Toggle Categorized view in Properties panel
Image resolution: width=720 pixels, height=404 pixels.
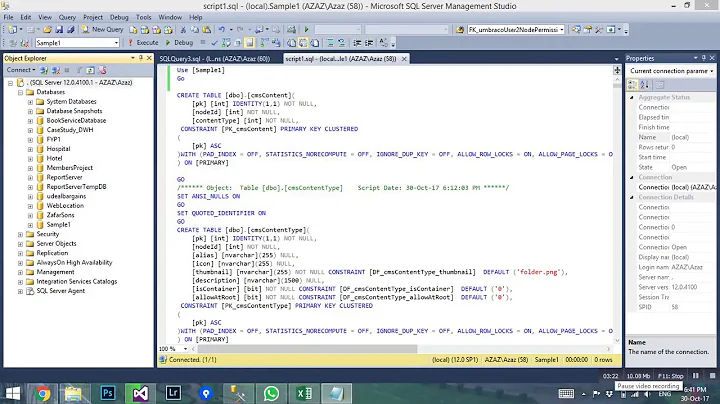[632, 85]
